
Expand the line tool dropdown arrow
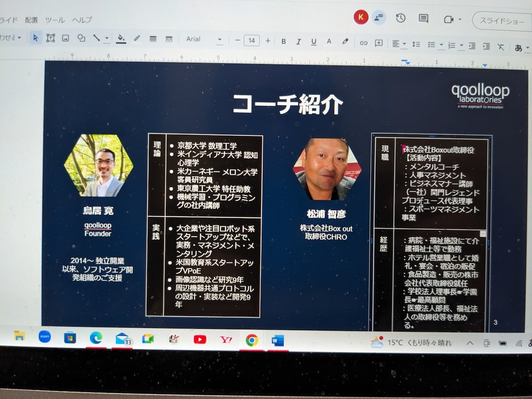pos(107,39)
